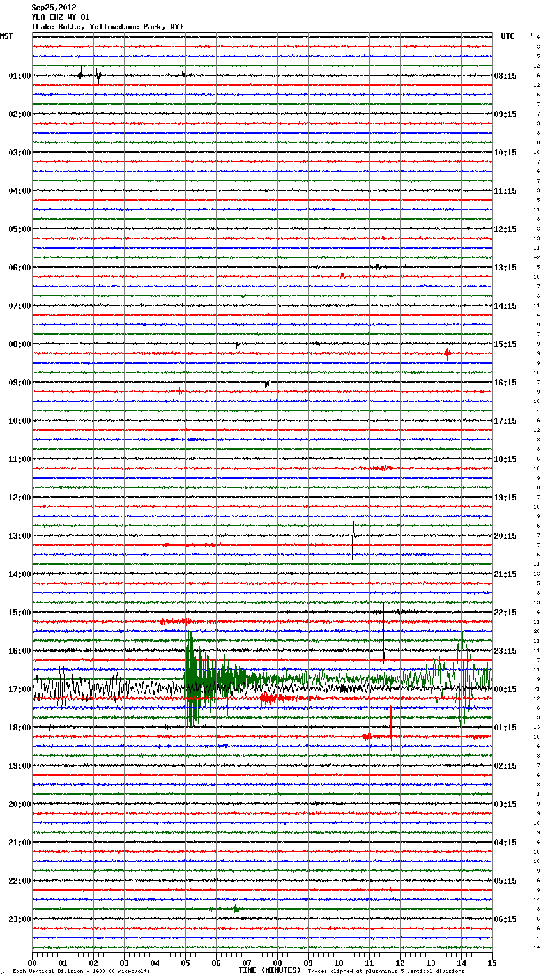Image resolution: width=543 pixels, height=980 pixels.
Task: Click the 08:15 UTC time label
Action: coord(505,76)
